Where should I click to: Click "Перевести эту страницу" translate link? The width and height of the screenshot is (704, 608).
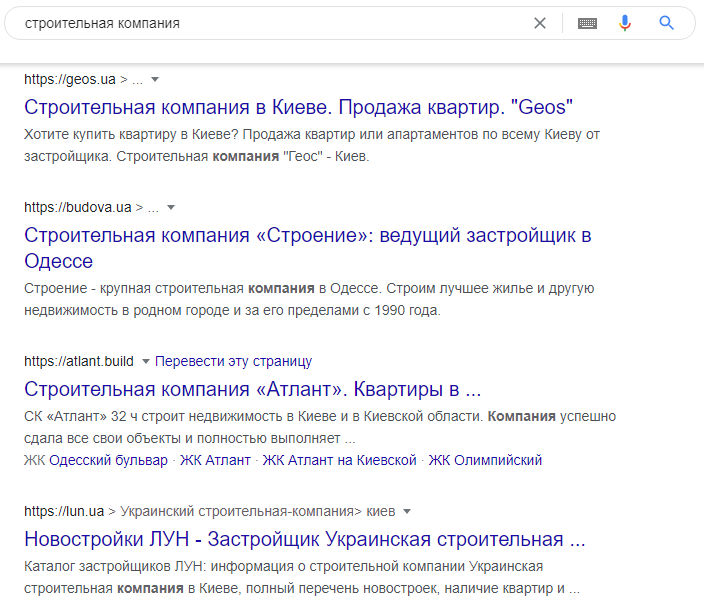coord(233,361)
